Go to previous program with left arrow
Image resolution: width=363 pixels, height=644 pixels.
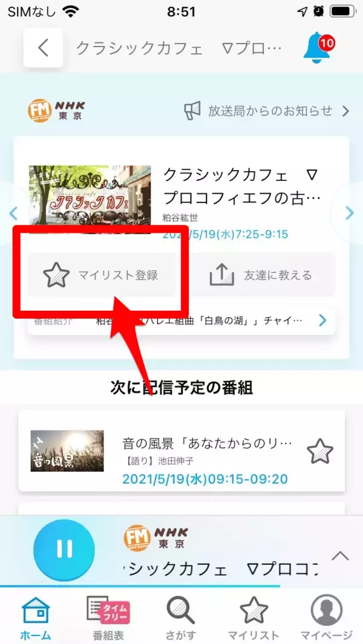[13, 213]
